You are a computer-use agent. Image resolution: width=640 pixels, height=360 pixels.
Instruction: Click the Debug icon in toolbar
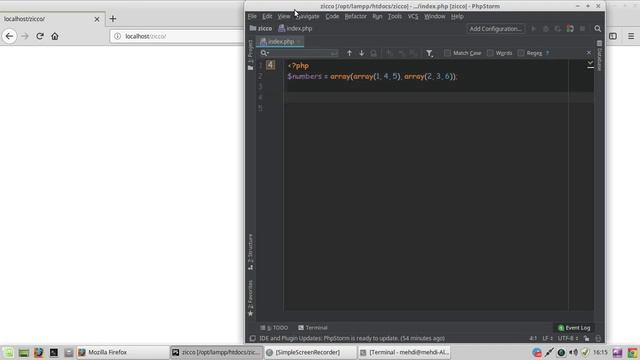(x=546, y=29)
